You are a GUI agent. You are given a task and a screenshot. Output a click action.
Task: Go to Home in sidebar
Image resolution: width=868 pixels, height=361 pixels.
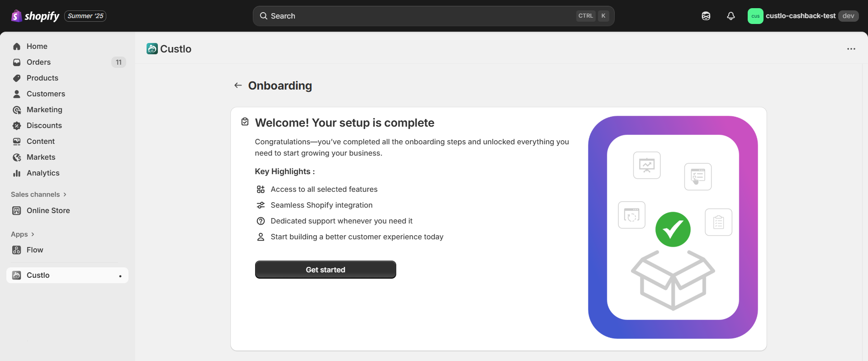click(x=67, y=46)
